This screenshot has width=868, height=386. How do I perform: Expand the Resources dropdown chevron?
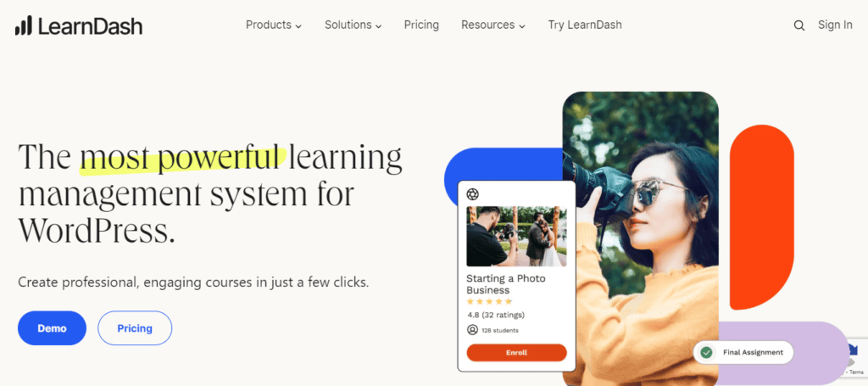pos(522,26)
